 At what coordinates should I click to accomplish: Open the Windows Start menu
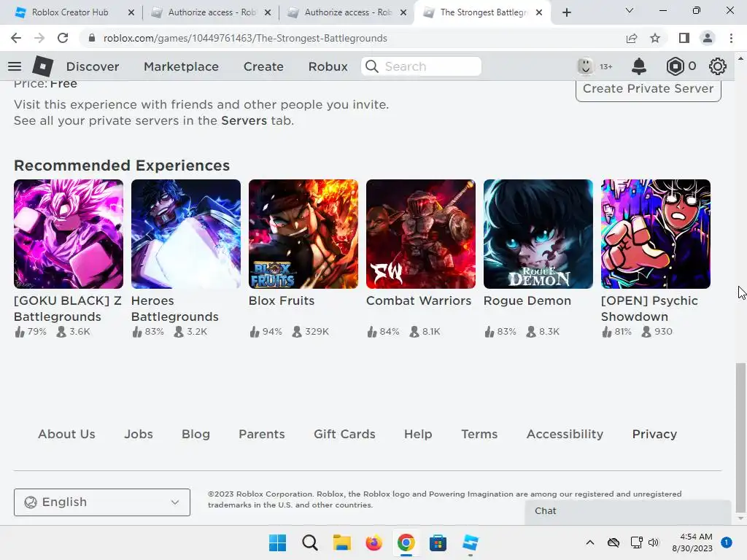278,542
